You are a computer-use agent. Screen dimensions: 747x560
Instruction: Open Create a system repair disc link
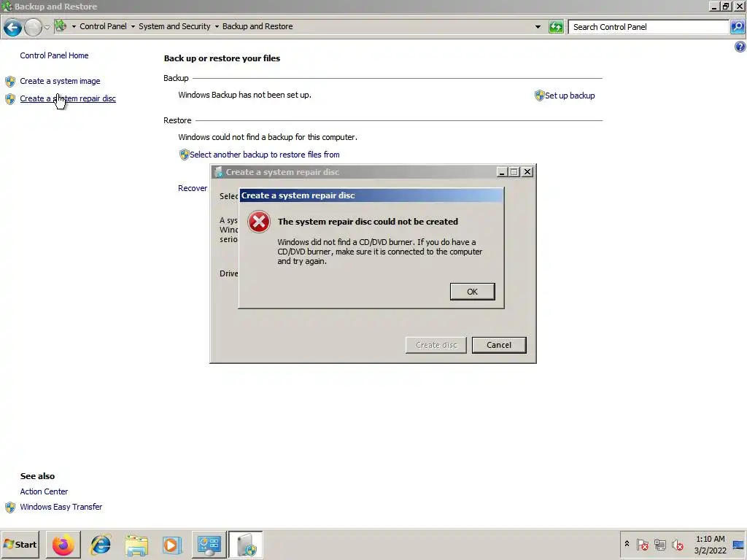coord(68,98)
